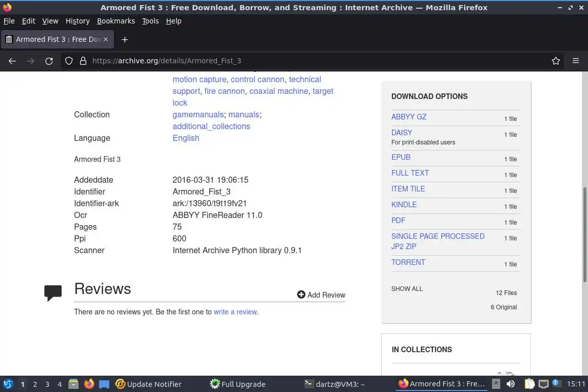
Task: Click the show desktop taskbar icon
Action: 104,384
